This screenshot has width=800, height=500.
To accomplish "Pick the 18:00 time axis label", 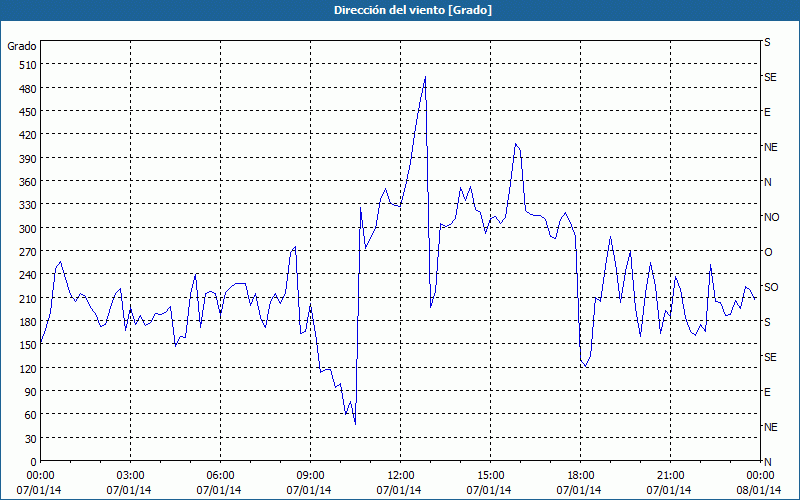I will (580, 476).
